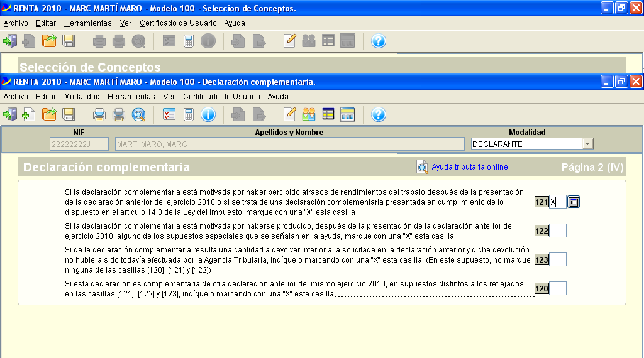
Task: Open a saved declaration via folder icon
Action: 49,114
